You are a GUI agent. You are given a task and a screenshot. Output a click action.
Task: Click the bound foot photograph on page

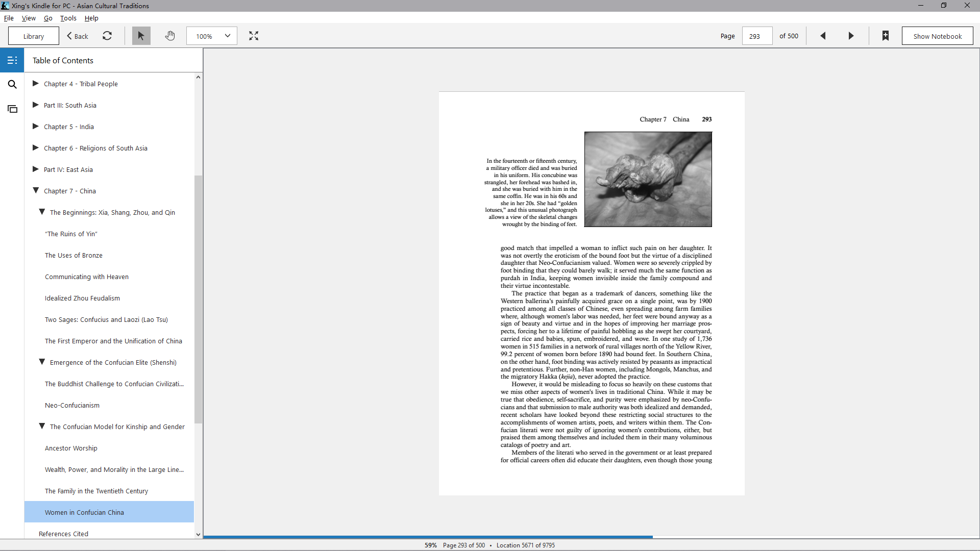coord(648,179)
